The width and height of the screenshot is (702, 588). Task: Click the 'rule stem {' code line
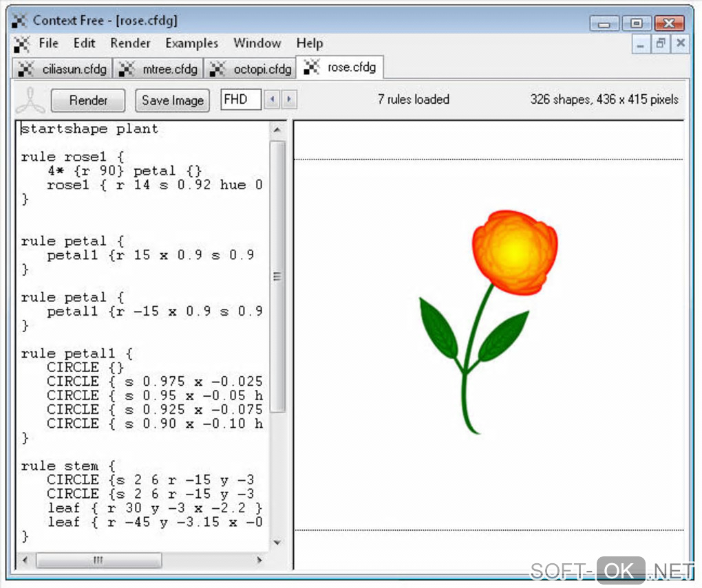[x=67, y=466]
